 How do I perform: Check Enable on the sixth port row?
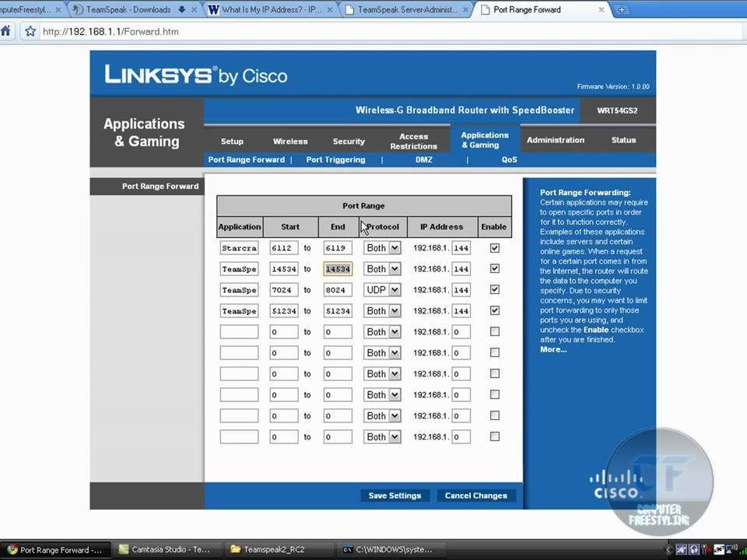tap(495, 352)
